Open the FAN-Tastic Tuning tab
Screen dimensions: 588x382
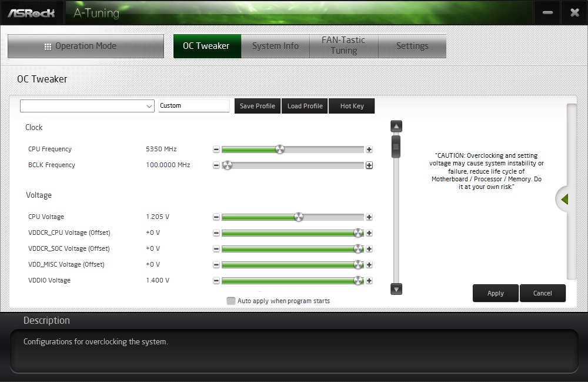tap(343, 46)
